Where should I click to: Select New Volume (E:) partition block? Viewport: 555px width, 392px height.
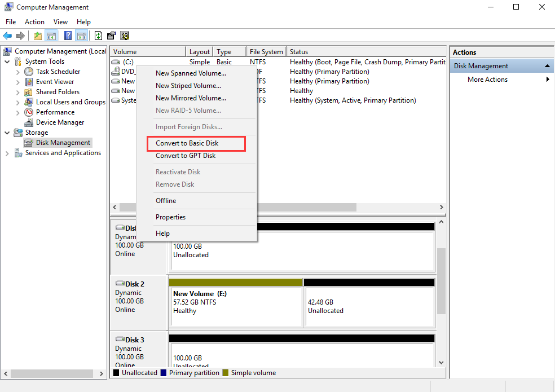(236, 303)
